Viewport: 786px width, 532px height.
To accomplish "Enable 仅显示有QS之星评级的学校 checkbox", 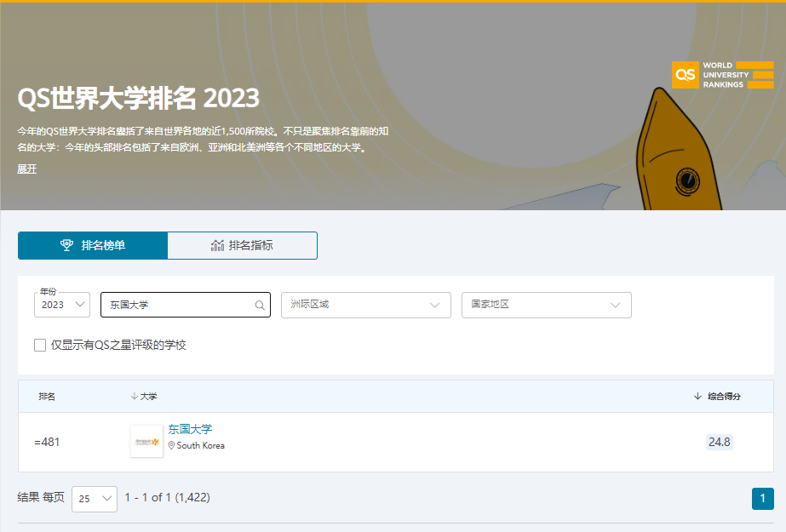I will [40, 345].
